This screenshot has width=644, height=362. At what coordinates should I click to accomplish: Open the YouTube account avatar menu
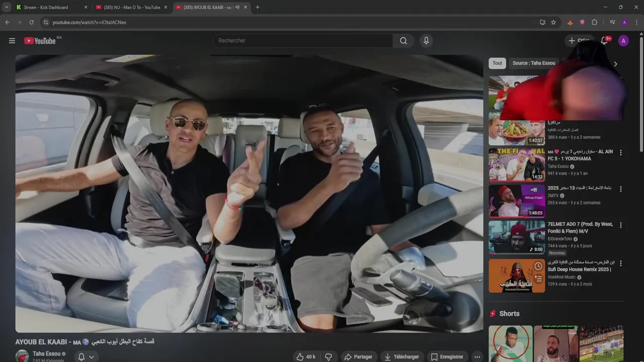pyautogui.click(x=623, y=41)
